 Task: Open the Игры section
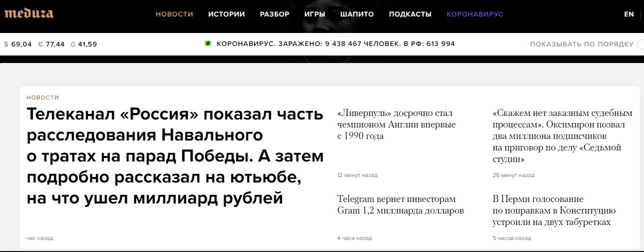(x=315, y=14)
